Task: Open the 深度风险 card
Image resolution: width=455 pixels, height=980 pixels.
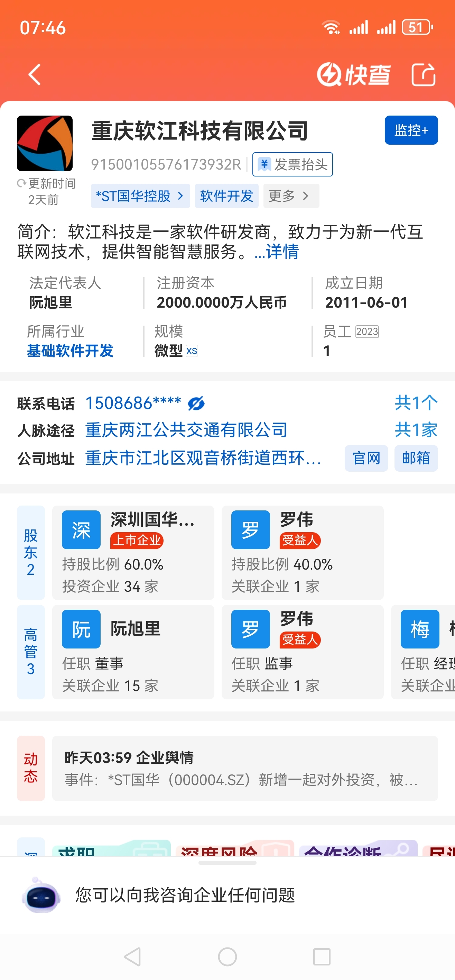Action: tap(235, 848)
